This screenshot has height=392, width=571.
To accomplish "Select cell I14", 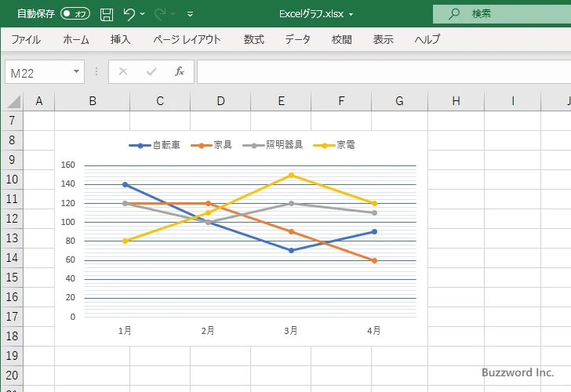I will coord(513,258).
